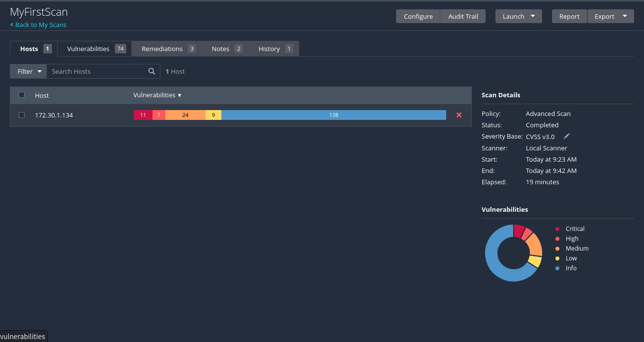Click the blue 138 info bar segment
This screenshot has width=644, height=342.
tap(334, 115)
